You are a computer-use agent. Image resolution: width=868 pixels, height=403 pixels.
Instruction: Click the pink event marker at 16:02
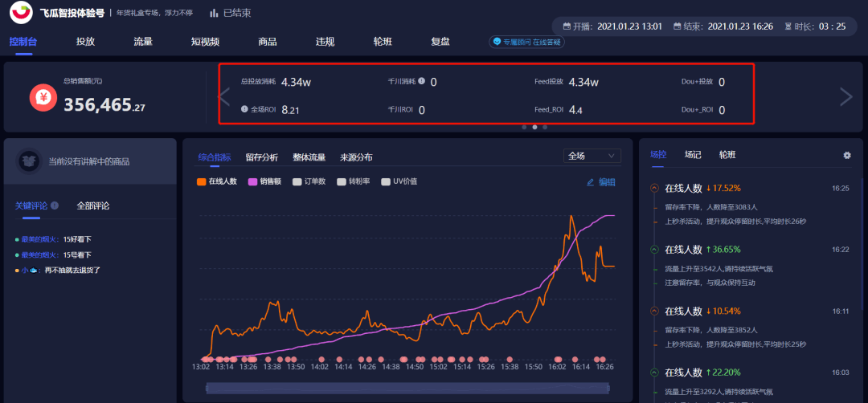pos(558,359)
